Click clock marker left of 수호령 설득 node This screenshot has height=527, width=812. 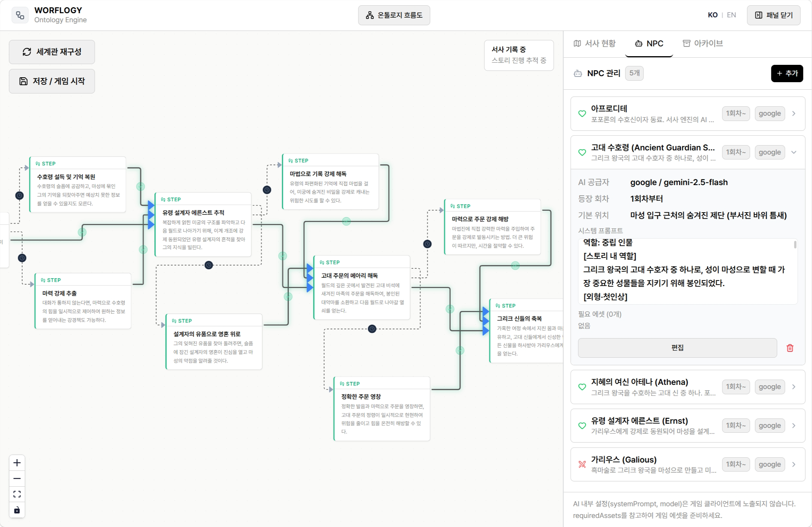tap(19, 195)
